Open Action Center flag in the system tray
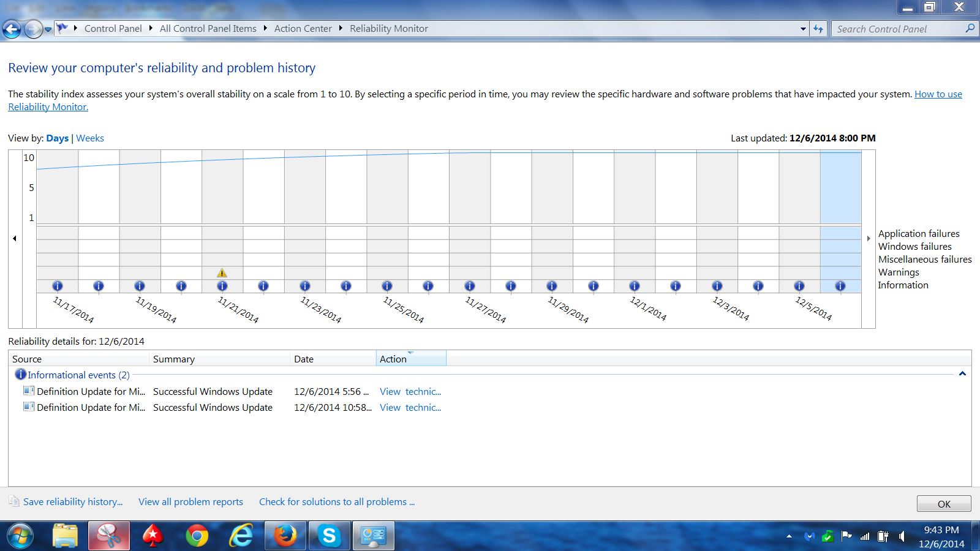Screen dimensions: 980x551 (x=846, y=536)
